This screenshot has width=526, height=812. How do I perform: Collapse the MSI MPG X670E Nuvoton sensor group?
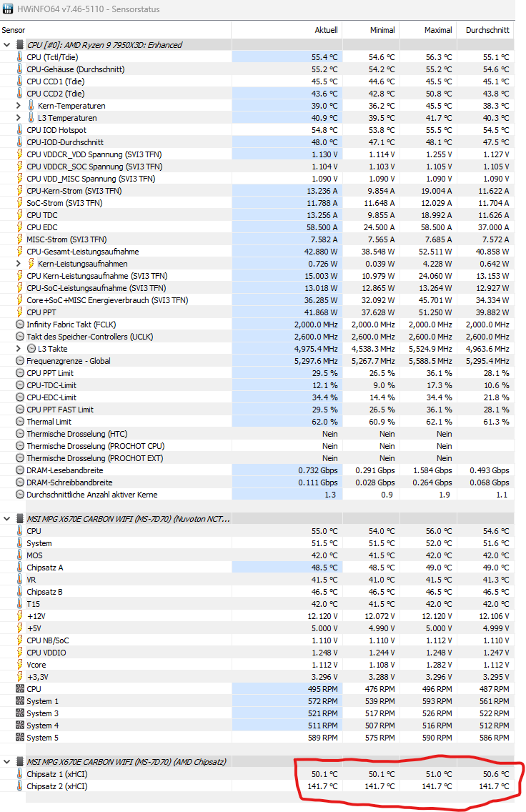pos(6,519)
